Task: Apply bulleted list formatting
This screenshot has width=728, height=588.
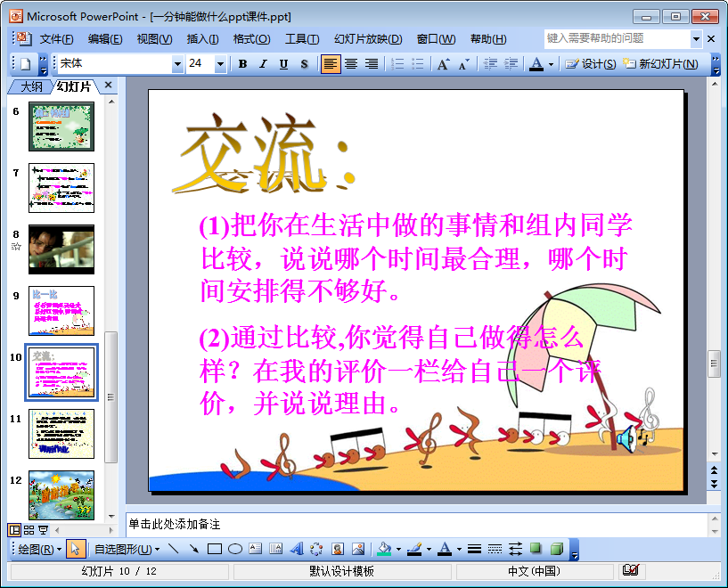Action: pyautogui.click(x=418, y=64)
